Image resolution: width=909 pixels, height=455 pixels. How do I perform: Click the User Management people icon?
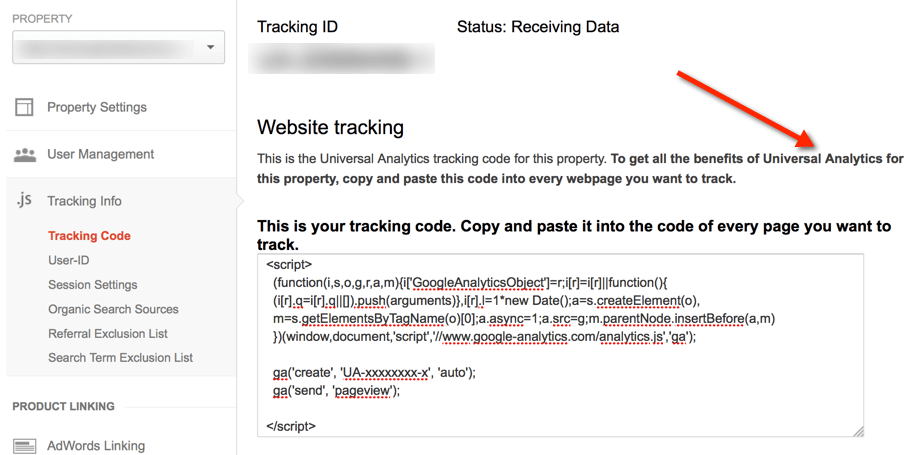coord(24,155)
